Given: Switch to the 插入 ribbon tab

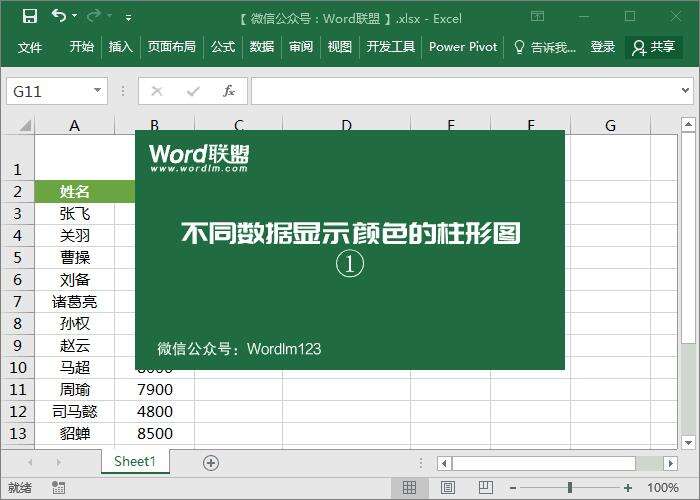Looking at the screenshot, I should [121, 46].
